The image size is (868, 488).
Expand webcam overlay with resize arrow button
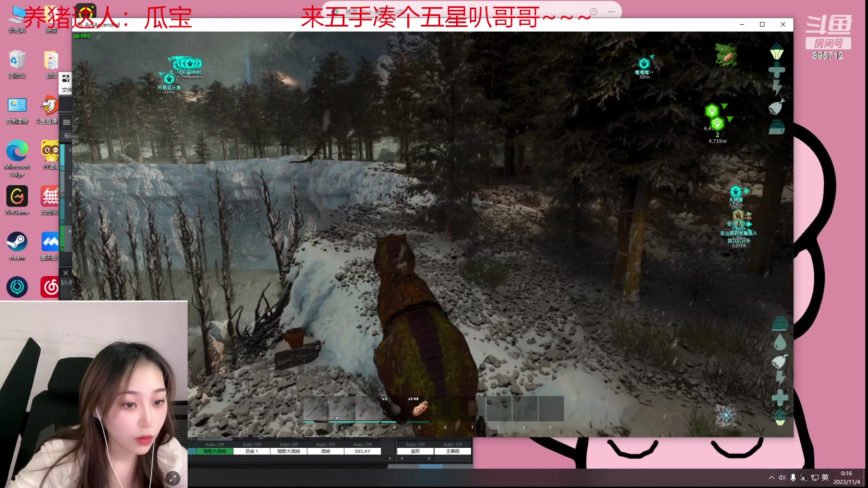(173, 478)
